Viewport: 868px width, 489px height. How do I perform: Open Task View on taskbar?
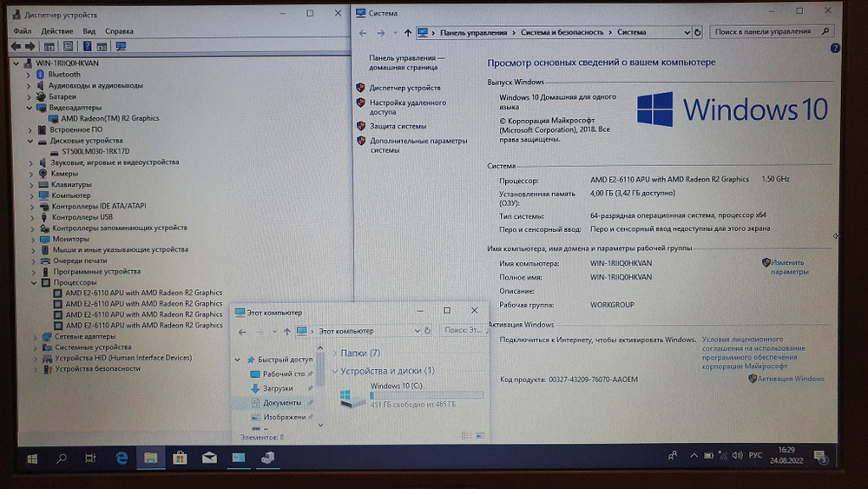click(x=90, y=458)
